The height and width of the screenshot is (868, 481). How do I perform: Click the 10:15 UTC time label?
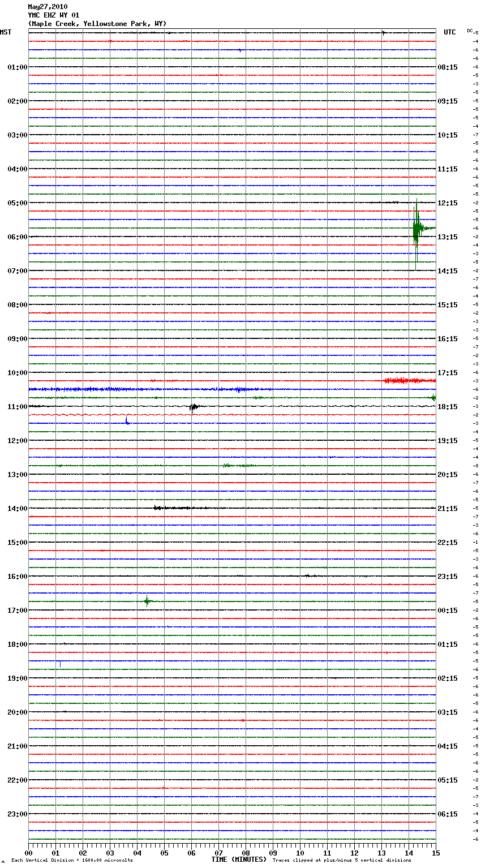point(448,135)
